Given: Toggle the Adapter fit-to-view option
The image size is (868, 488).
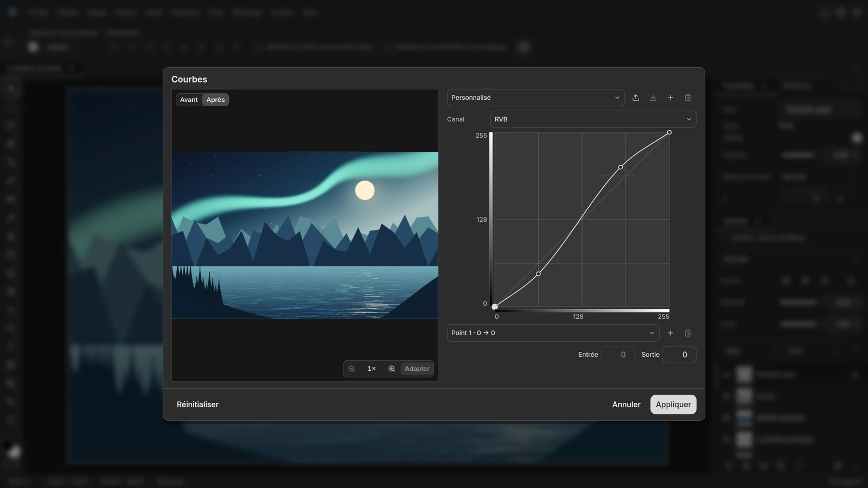Looking at the screenshot, I should 417,369.
